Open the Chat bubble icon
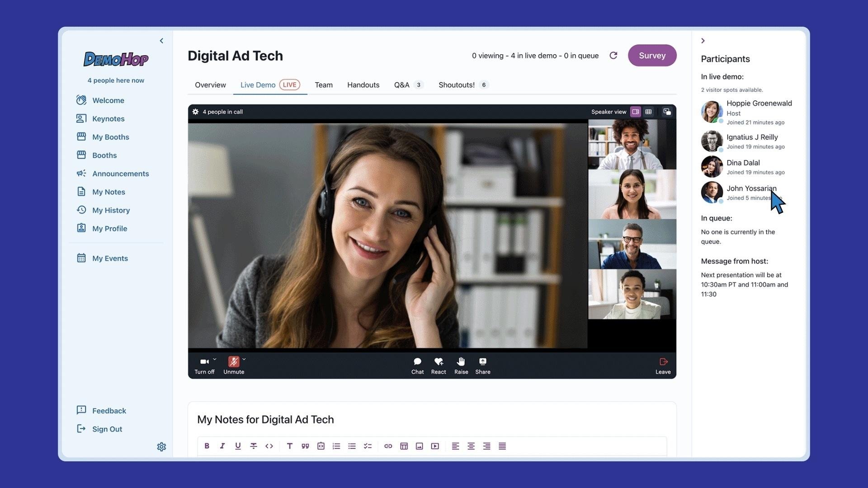The image size is (868, 488). (x=417, y=361)
